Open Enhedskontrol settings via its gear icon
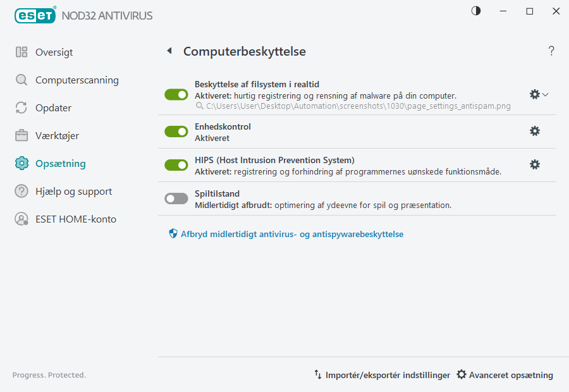Image resolution: width=569 pixels, height=392 pixels. (x=535, y=131)
